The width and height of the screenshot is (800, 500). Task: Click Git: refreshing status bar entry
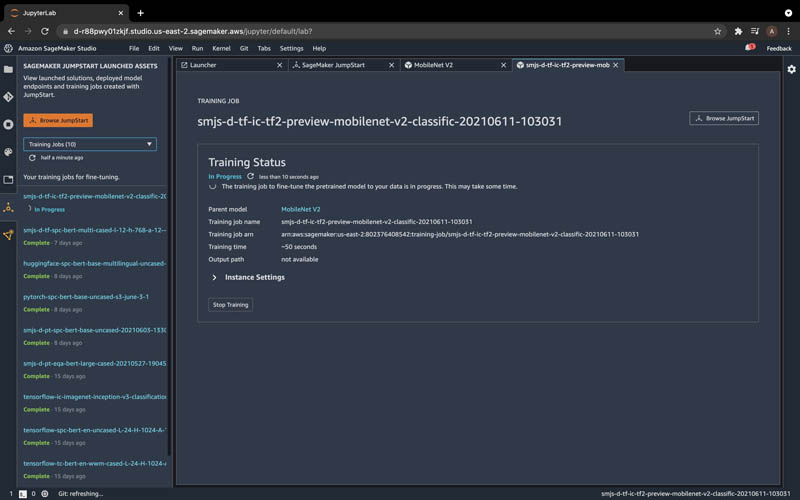point(81,494)
